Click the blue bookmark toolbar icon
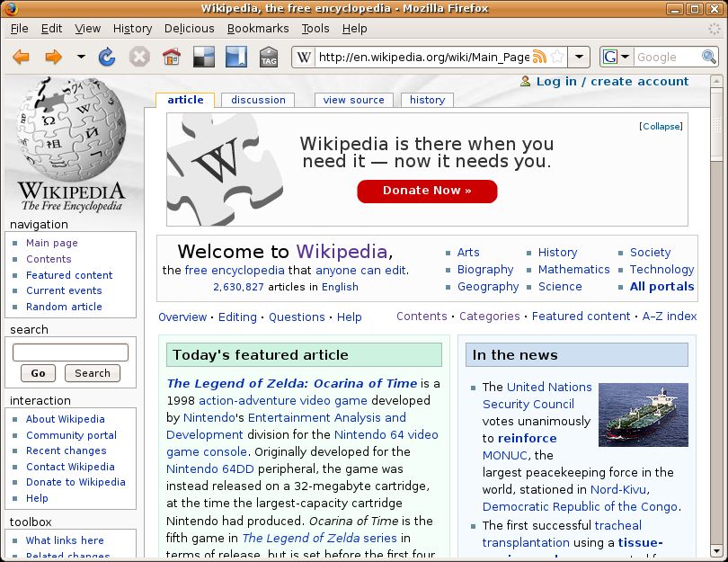The image size is (728, 562). click(x=234, y=57)
